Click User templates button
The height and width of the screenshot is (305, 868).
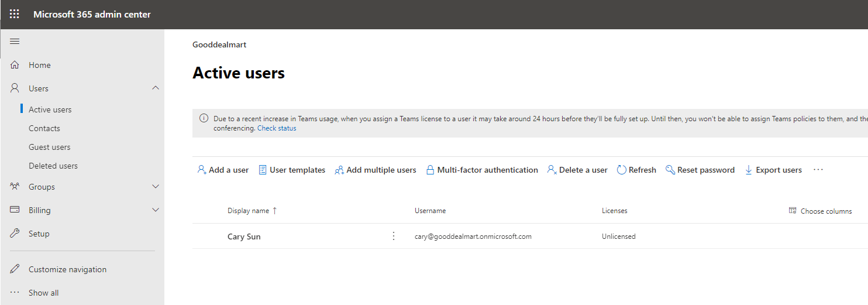point(292,170)
